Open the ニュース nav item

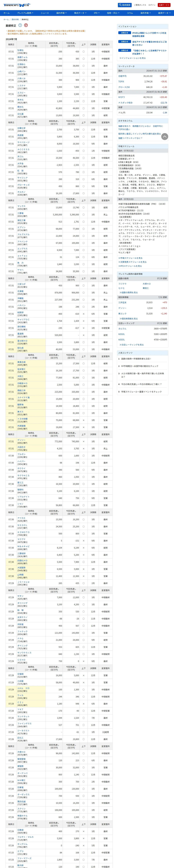click(45, 13)
